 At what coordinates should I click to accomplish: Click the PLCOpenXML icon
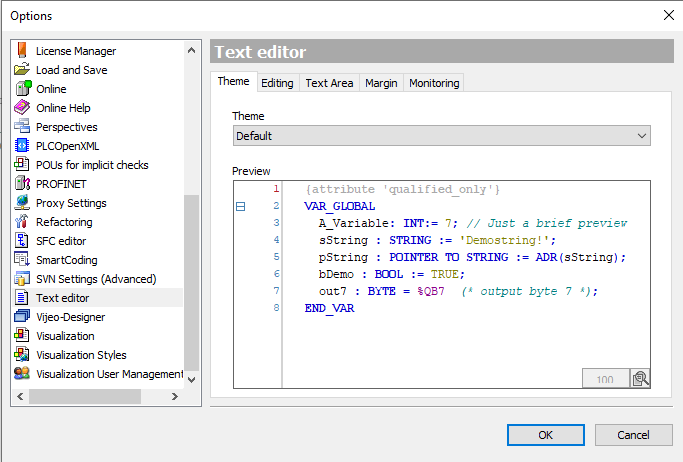(22, 146)
